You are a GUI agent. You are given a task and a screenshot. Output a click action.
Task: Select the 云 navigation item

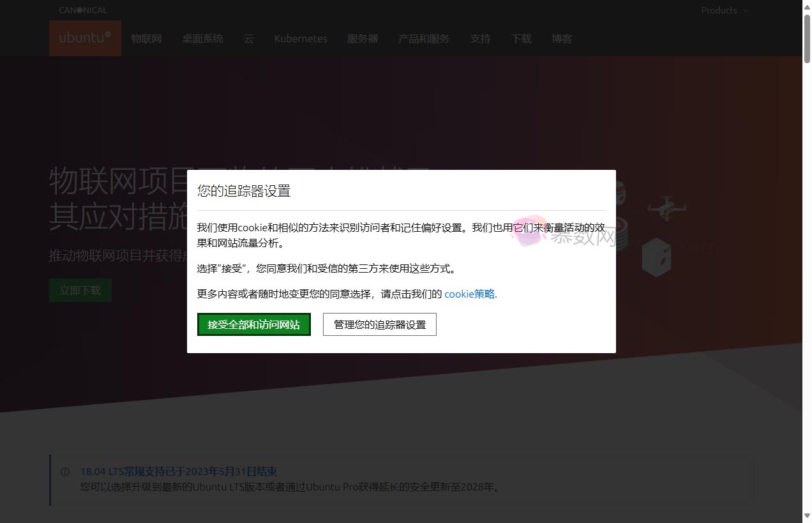(249, 39)
